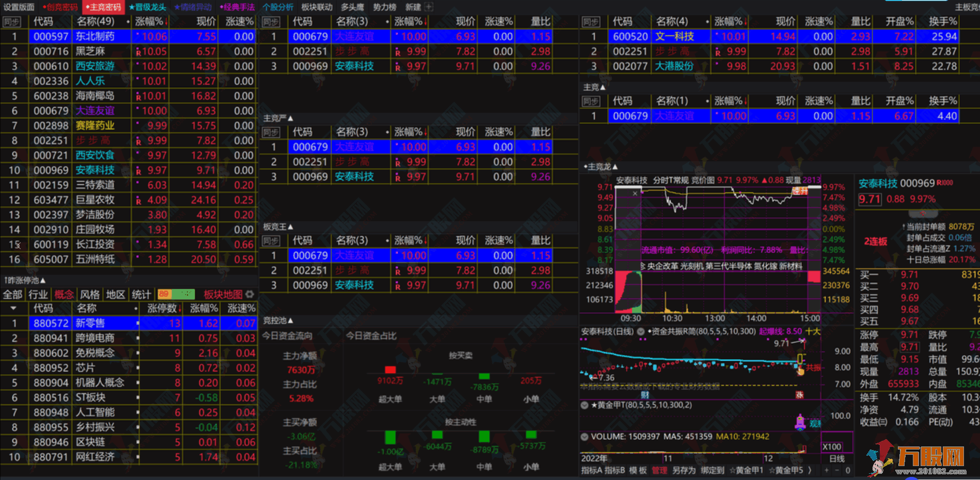Click the zoom-in plus icon near indicator bar
This screenshot has height=480, width=980.
pos(826,471)
